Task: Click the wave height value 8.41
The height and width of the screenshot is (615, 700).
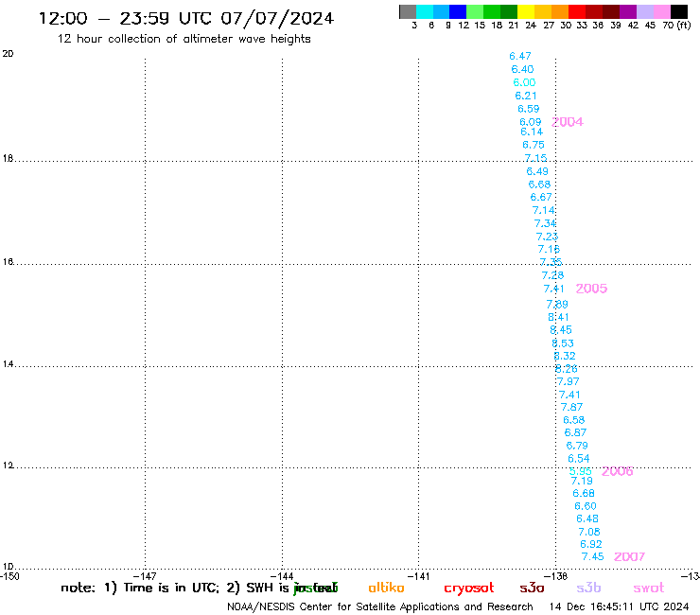Action: [x=558, y=317]
